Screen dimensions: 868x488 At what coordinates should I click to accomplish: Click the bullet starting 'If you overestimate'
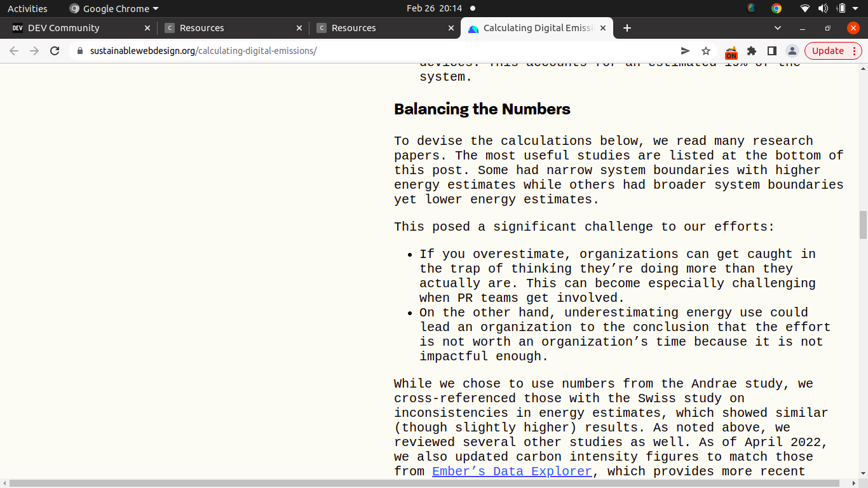(618, 276)
